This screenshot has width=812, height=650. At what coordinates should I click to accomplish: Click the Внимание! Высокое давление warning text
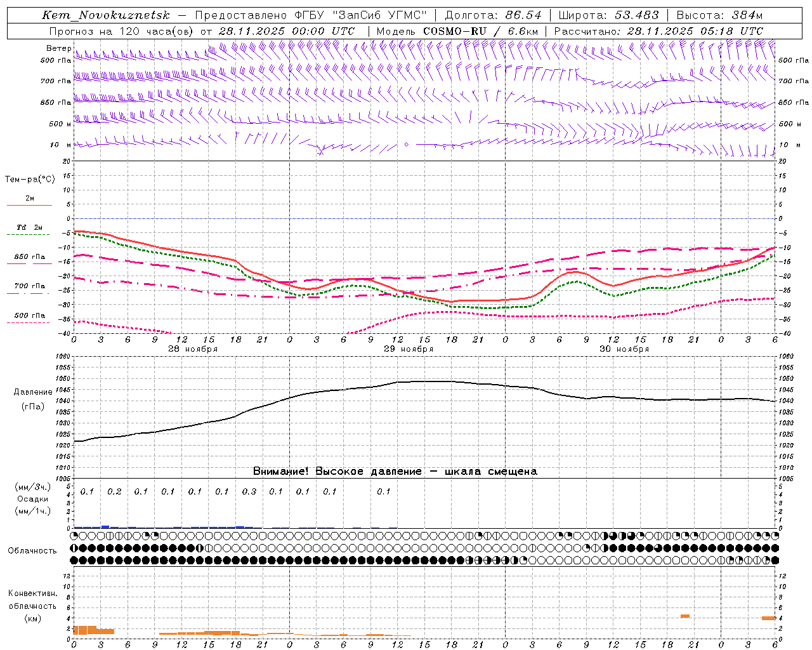pyautogui.click(x=395, y=472)
